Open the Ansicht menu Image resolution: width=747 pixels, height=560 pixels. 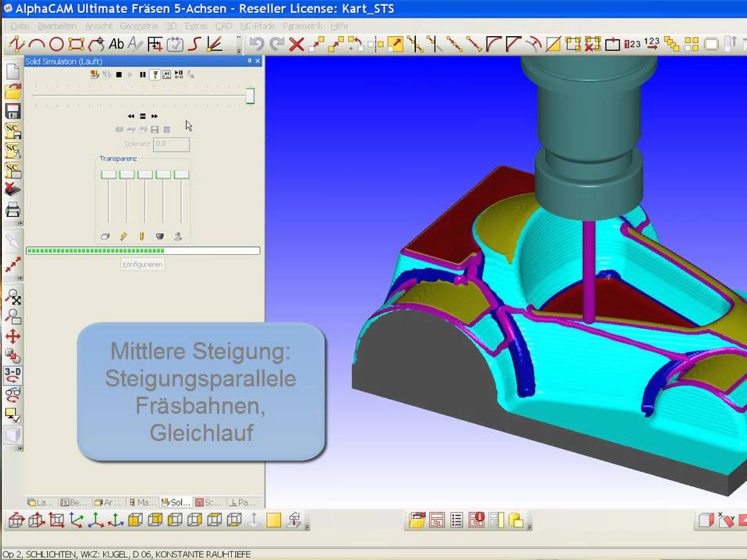(98, 26)
